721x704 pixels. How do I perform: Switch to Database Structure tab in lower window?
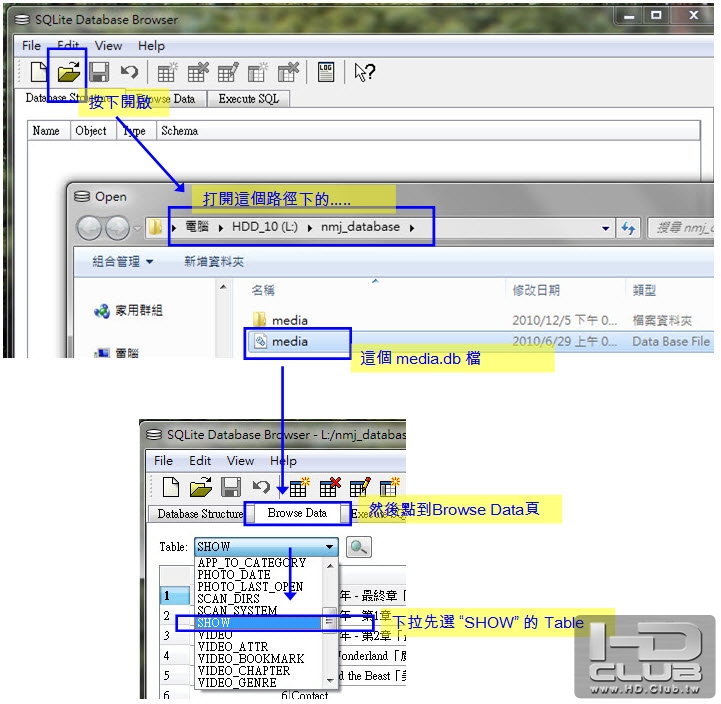(200, 514)
